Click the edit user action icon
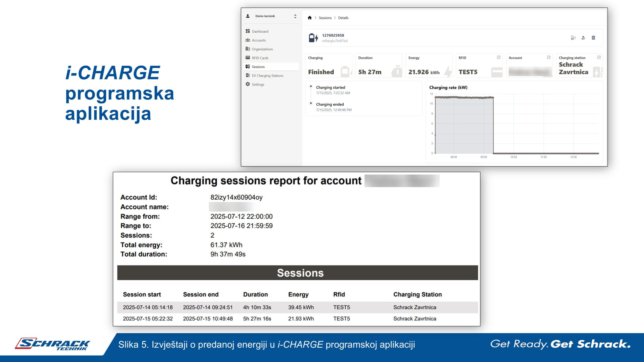 tap(583, 38)
